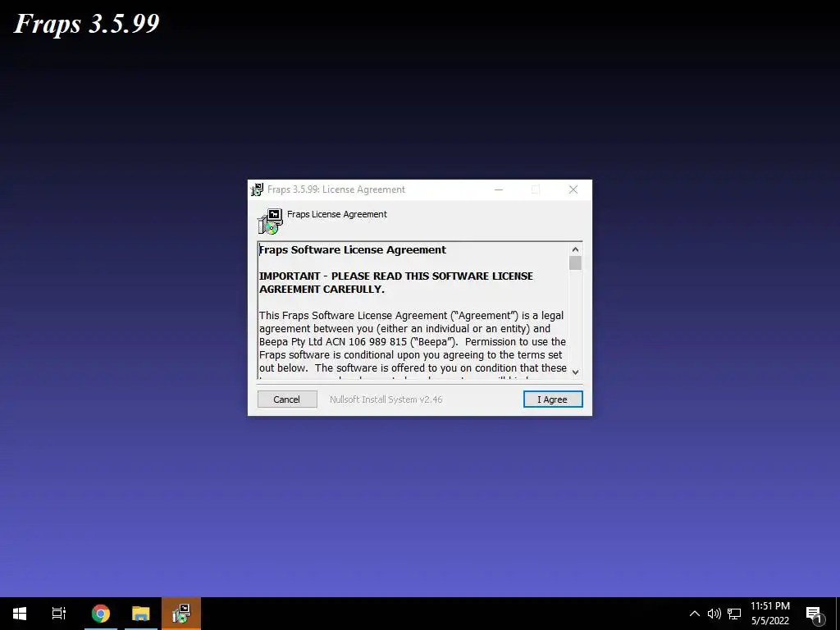Click the license text scroll down arrow
This screenshot has width=840, height=630.
(575, 372)
